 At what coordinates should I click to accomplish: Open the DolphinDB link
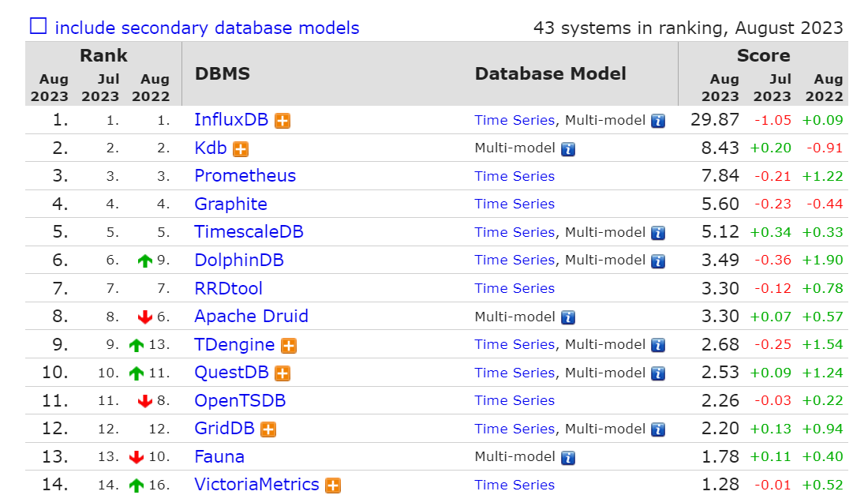[239, 260]
